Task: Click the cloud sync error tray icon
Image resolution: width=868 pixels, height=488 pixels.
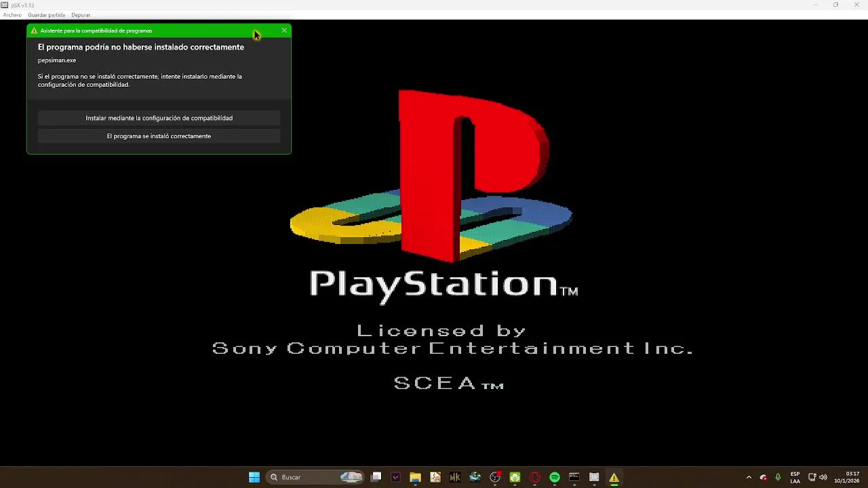Action: [x=764, y=477]
